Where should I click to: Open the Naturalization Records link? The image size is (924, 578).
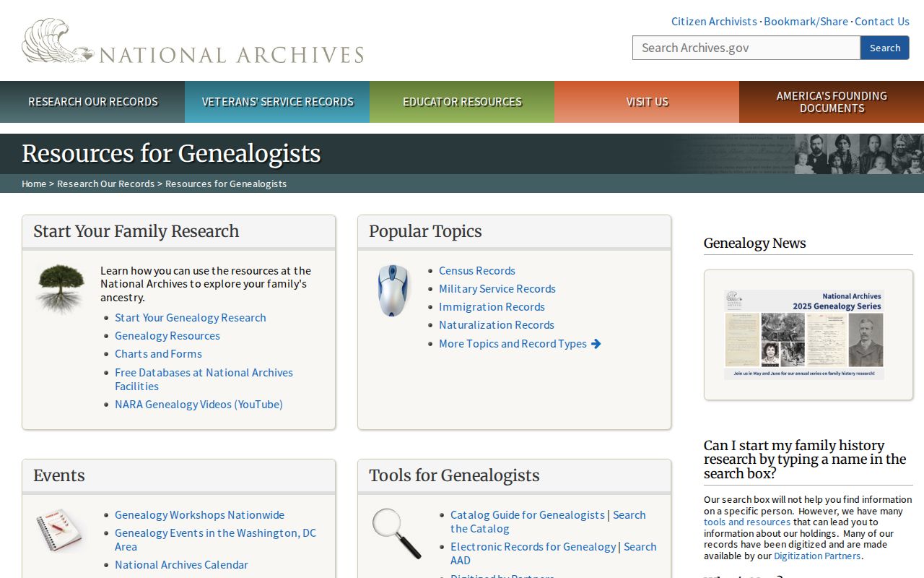pyautogui.click(x=497, y=324)
